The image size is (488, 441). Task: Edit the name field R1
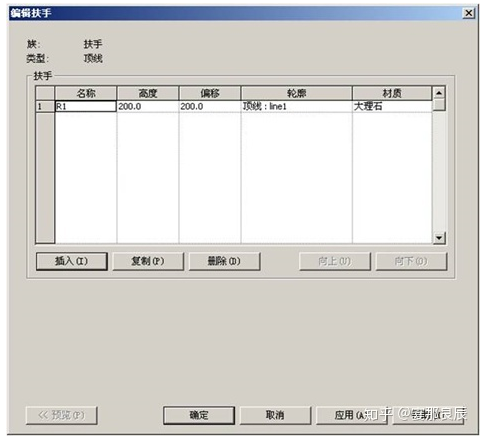[86, 106]
